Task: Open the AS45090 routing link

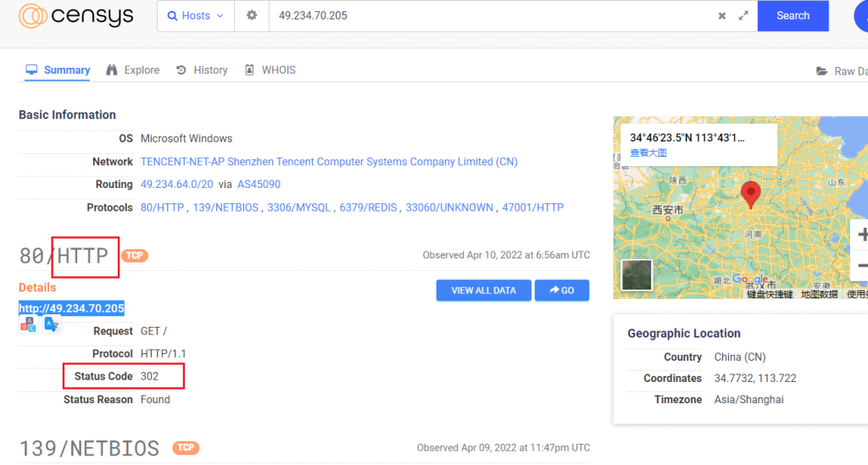Action: pos(259,185)
